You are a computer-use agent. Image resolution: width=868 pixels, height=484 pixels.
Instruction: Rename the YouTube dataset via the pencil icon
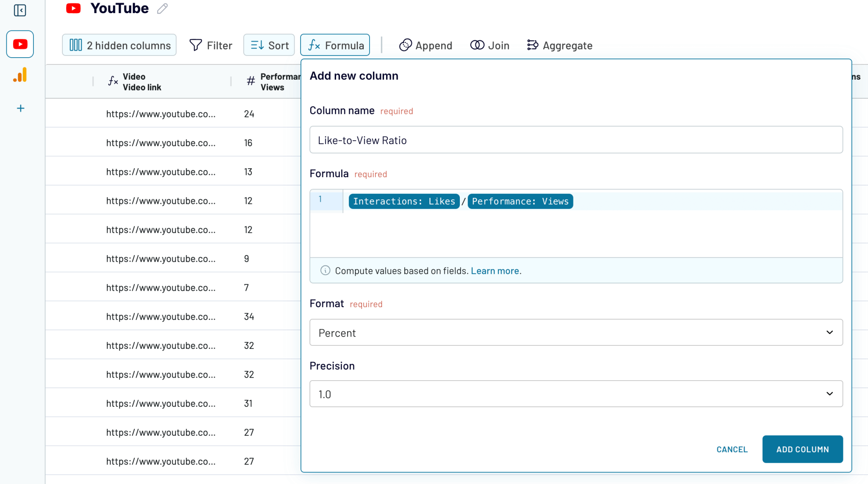point(162,8)
